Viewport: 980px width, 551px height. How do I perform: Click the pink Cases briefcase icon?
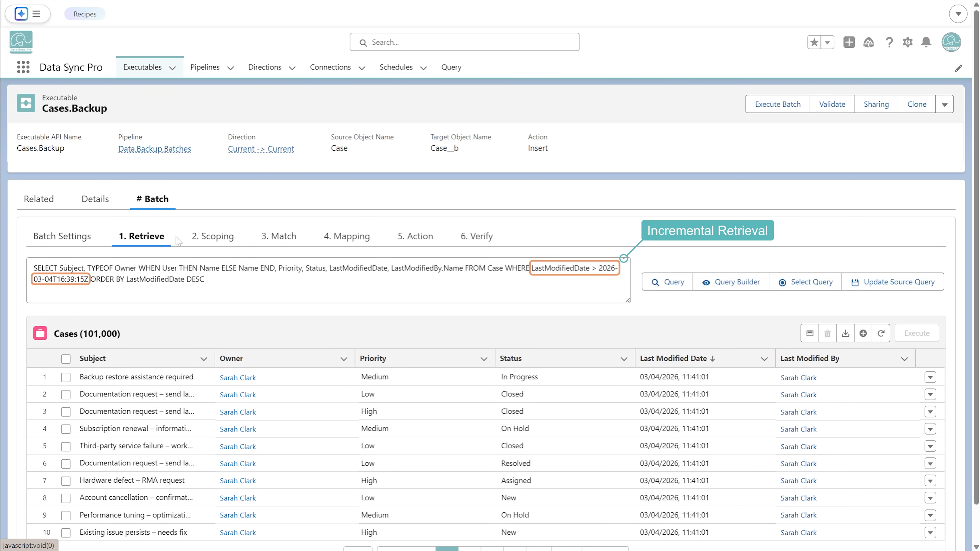tap(40, 333)
